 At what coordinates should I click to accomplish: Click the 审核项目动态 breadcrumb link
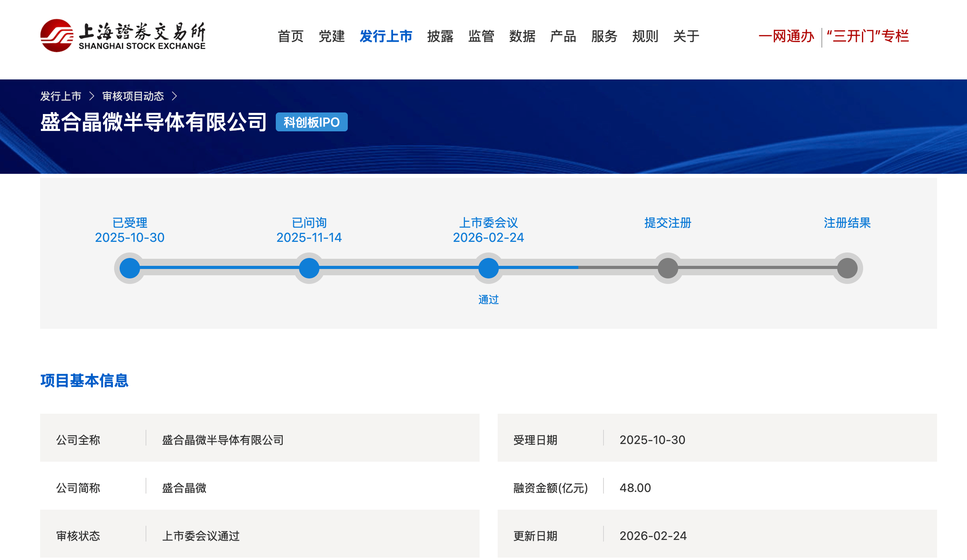tap(133, 96)
